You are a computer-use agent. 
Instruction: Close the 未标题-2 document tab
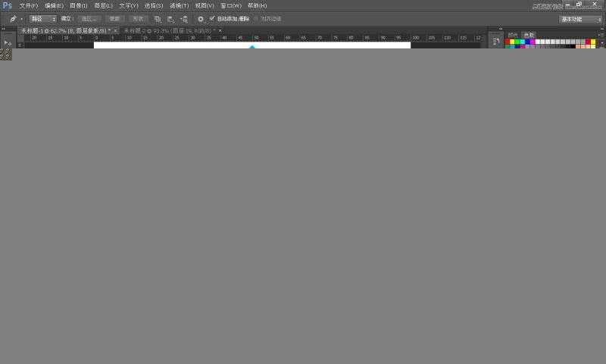click(220, 30)
